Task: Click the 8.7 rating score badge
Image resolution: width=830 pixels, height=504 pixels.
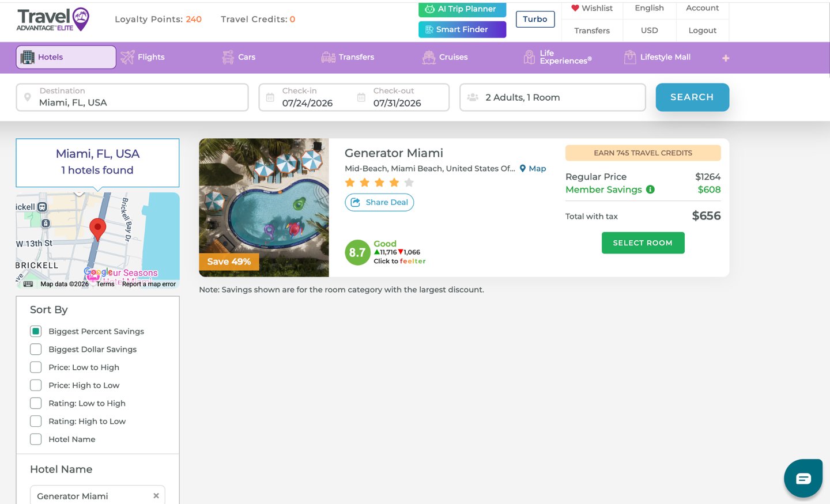Action: pos(357,252)
